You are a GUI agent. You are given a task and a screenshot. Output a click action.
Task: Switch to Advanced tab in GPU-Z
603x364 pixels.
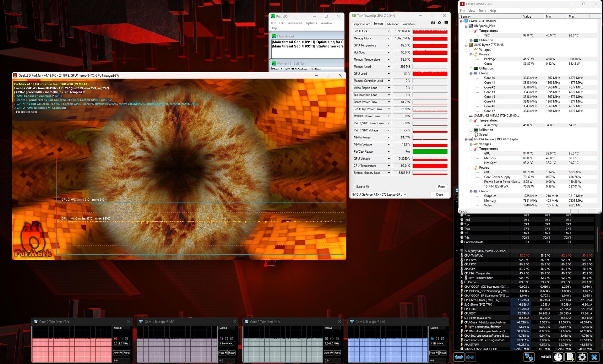tap(393, 24)
